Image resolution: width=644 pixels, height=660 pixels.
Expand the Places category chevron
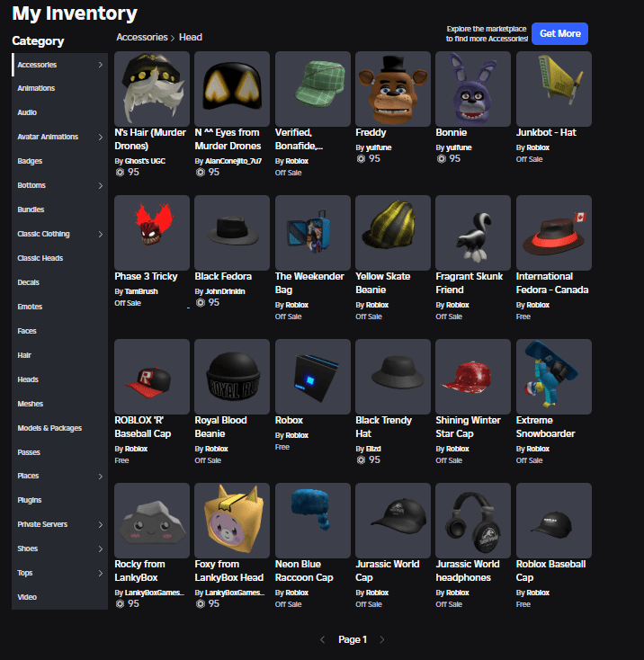click(100, 477)
